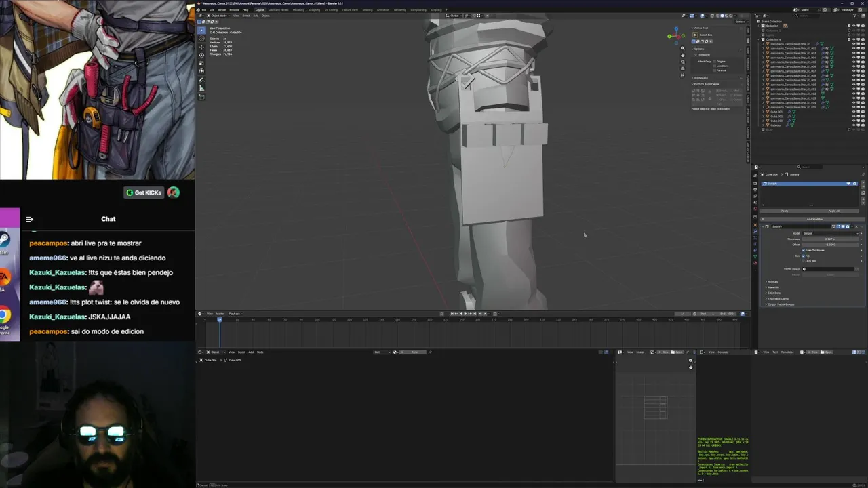Select the Transform tool

[201, 71]
